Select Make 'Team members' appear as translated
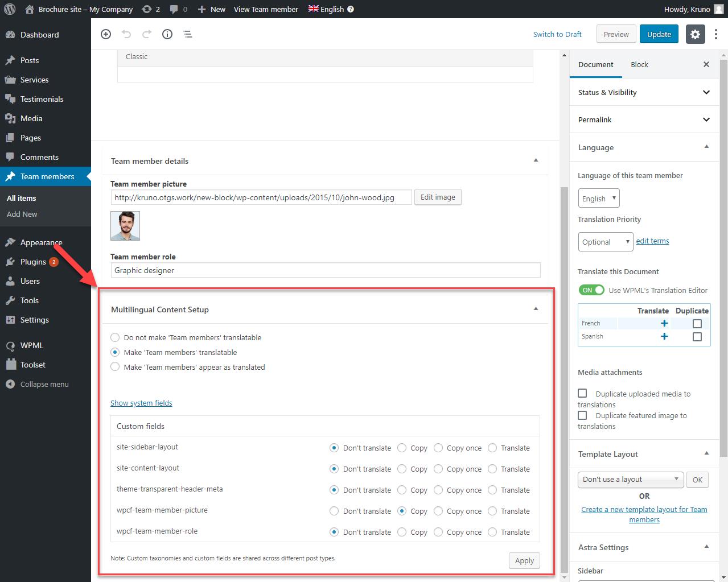The width and height of the screenshot is (728, 582). point(115,367)
